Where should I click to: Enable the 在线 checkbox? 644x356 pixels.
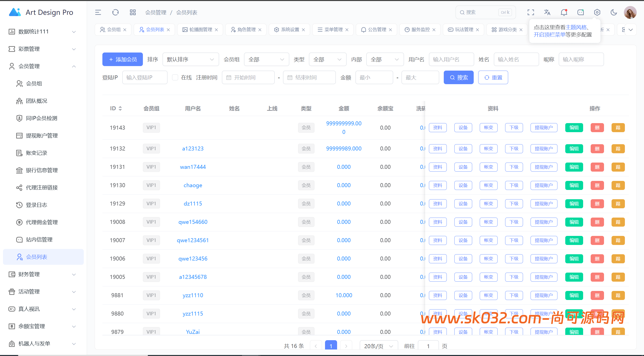175,77
